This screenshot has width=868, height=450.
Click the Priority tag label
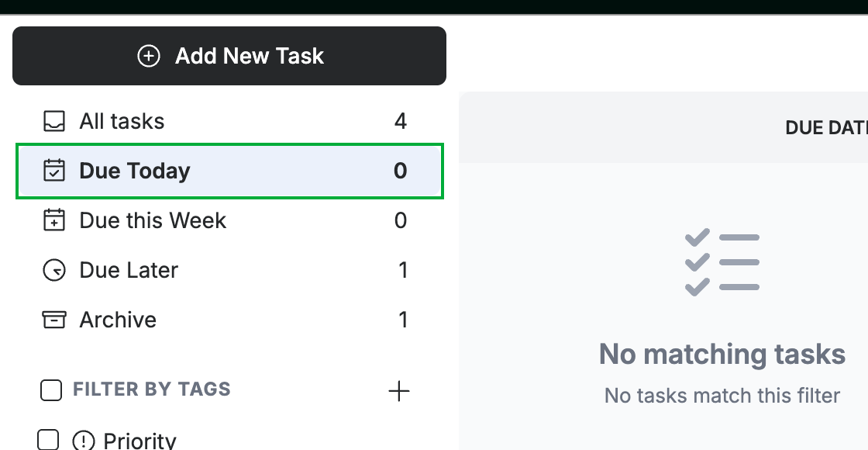tap(139, 441)
